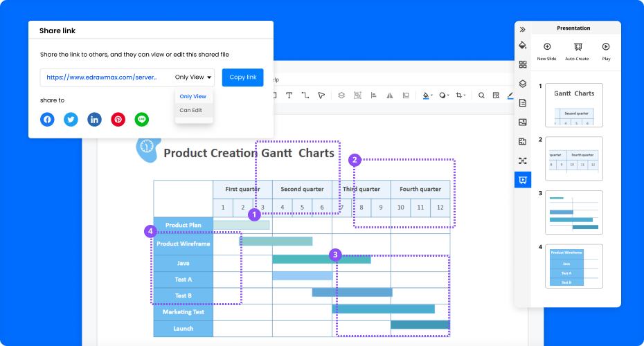Add a New Slide to the presentation
644x346 pixels.
(x=546, y=51)
